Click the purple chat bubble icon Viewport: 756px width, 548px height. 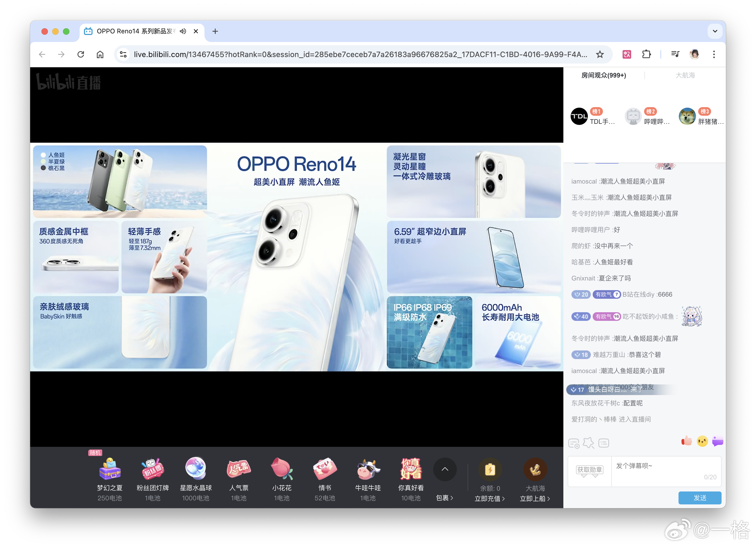tap(718, 441)
